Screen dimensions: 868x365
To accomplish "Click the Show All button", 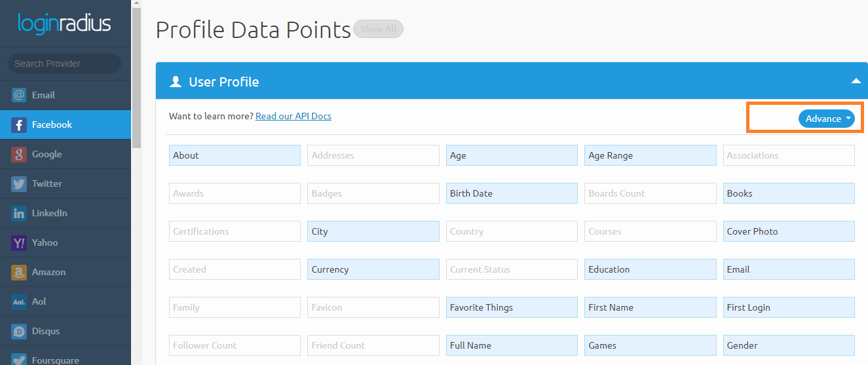I will tap(378, 29).
